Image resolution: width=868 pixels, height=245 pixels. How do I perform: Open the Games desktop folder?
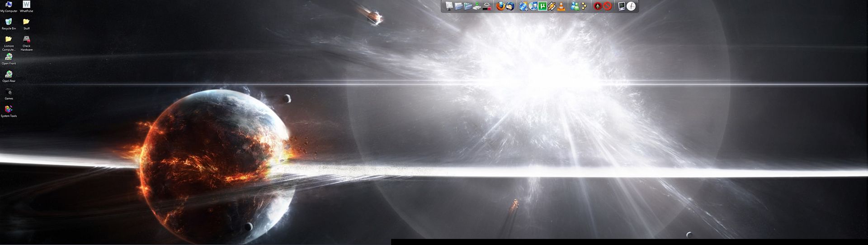tap(9, 94)
